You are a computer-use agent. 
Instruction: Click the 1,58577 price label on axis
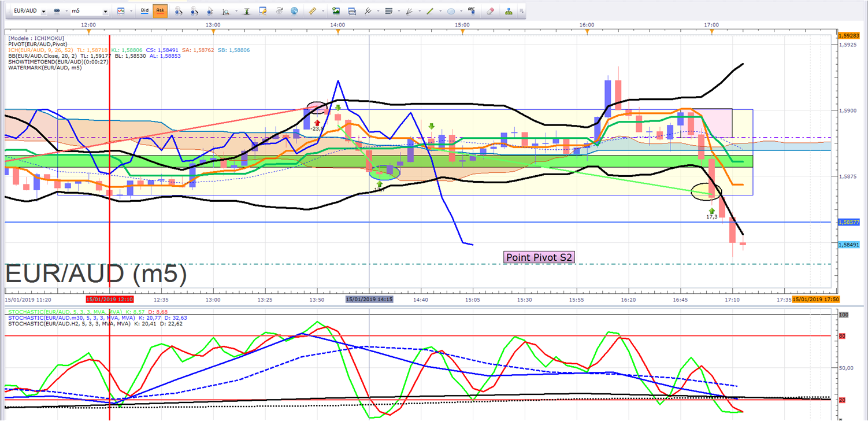(x=849, y=222)
